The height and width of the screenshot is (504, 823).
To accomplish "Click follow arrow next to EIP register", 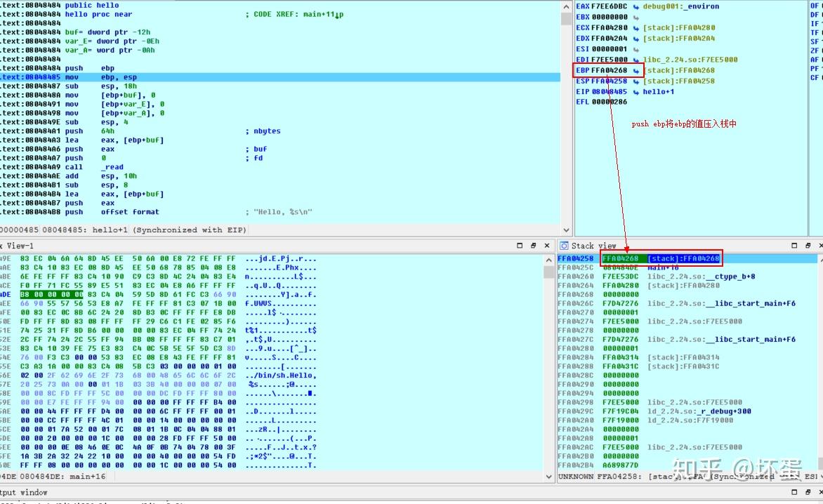I will click(636, 91).
